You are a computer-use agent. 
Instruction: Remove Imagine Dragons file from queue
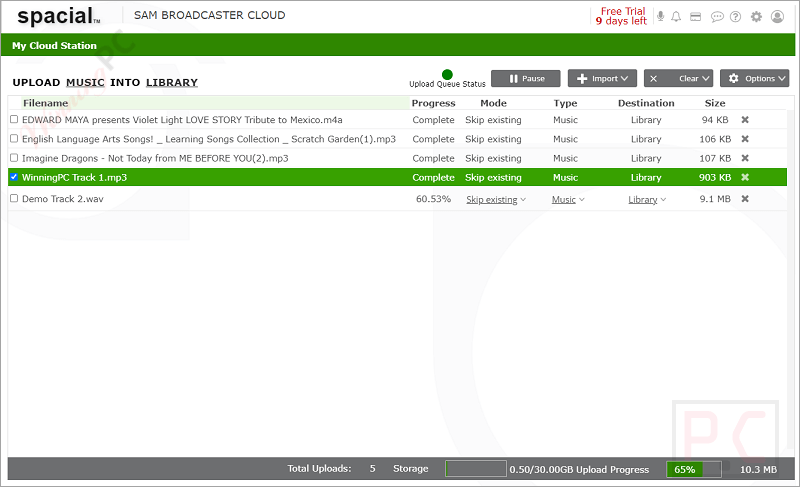745,158
